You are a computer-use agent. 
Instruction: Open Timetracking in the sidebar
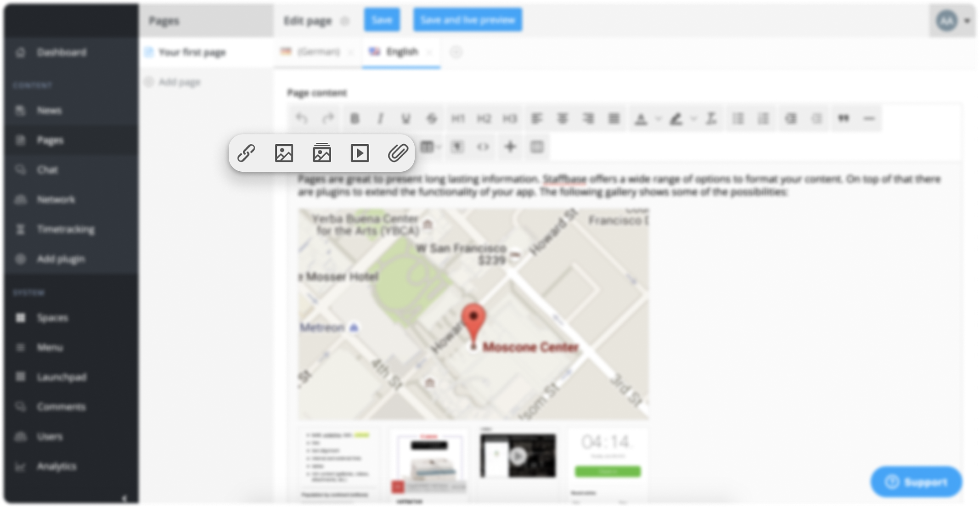click(x=71, y=229)
